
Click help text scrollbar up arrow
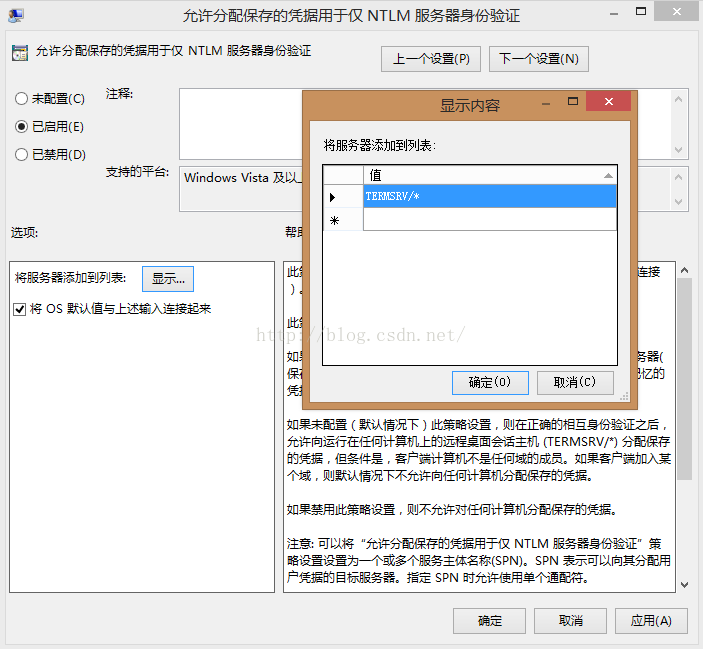click(x=684, y=270)
